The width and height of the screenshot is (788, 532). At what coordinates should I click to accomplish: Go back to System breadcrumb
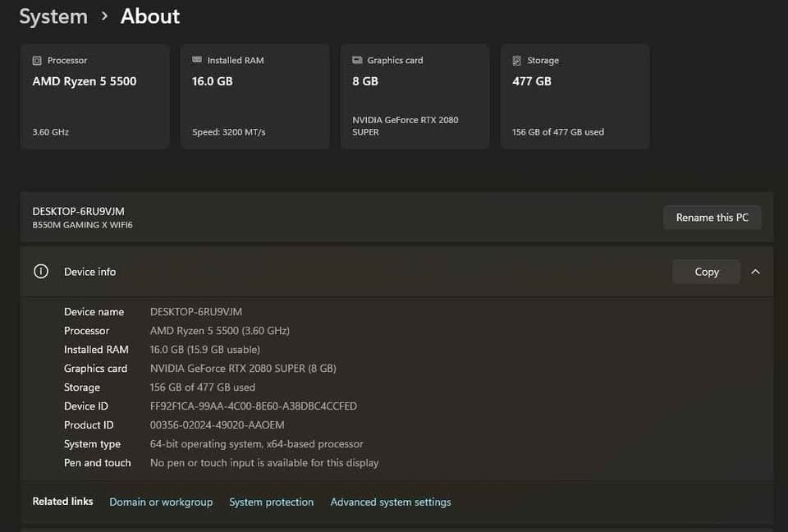click(53, 16)
